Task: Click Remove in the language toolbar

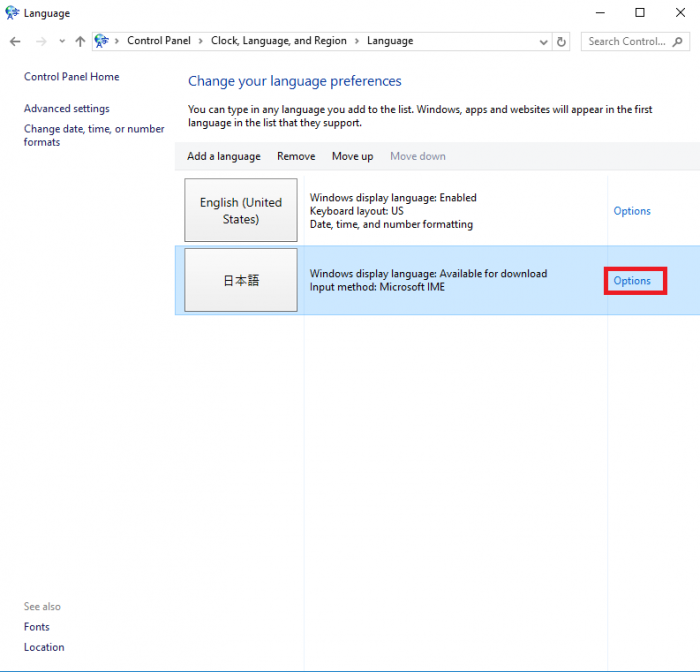Action: click(x=296, y=156)
